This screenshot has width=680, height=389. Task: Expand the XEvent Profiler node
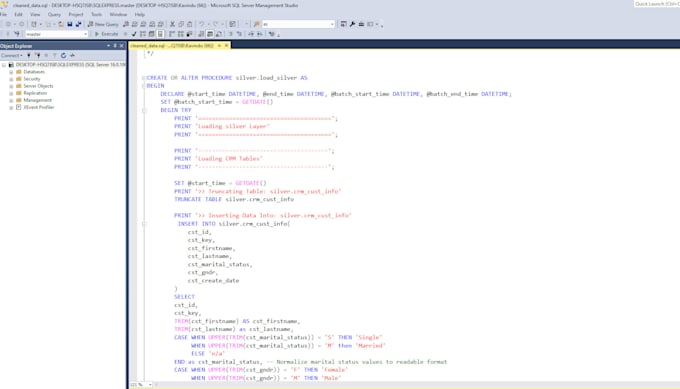[x=11, y=107]
